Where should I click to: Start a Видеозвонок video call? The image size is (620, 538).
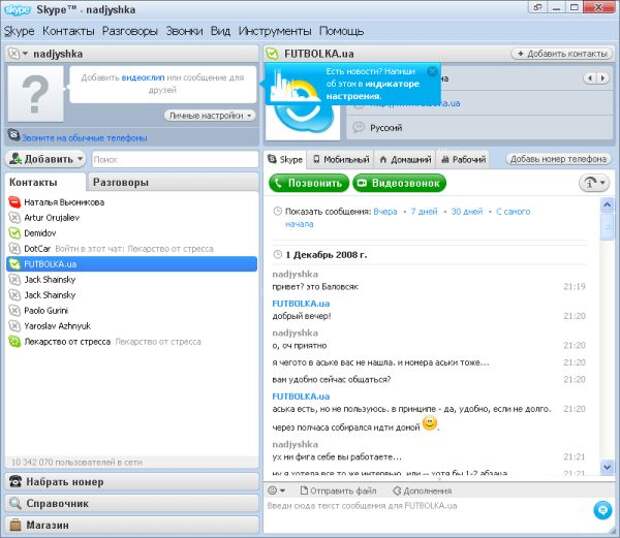399,183
